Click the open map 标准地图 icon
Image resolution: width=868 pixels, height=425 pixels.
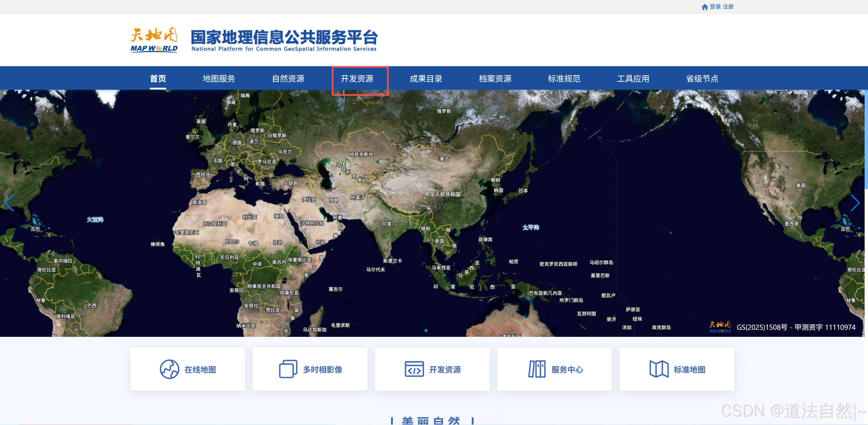(659, 369)
